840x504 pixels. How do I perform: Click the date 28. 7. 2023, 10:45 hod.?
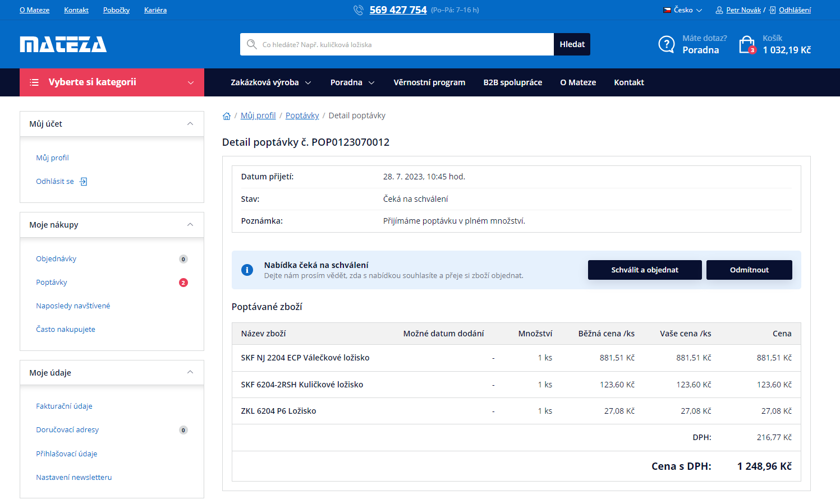pyautogui.click(x=424, y=177)
